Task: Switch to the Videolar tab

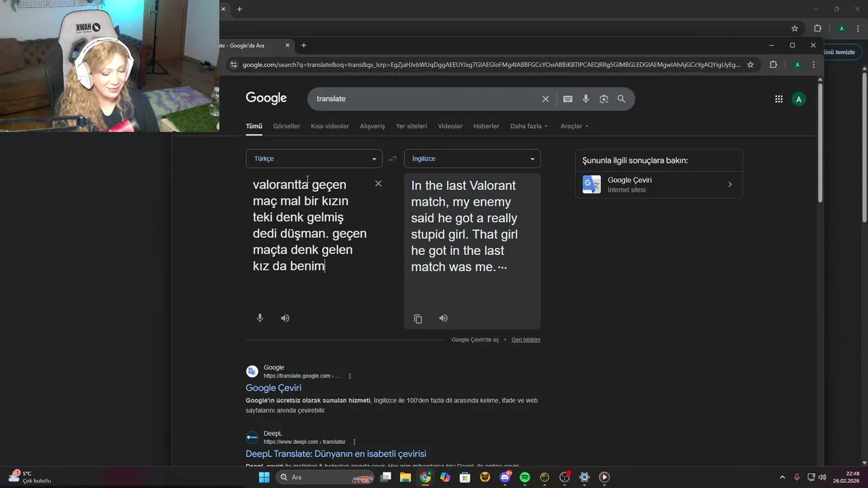Action: coord(450,126)
